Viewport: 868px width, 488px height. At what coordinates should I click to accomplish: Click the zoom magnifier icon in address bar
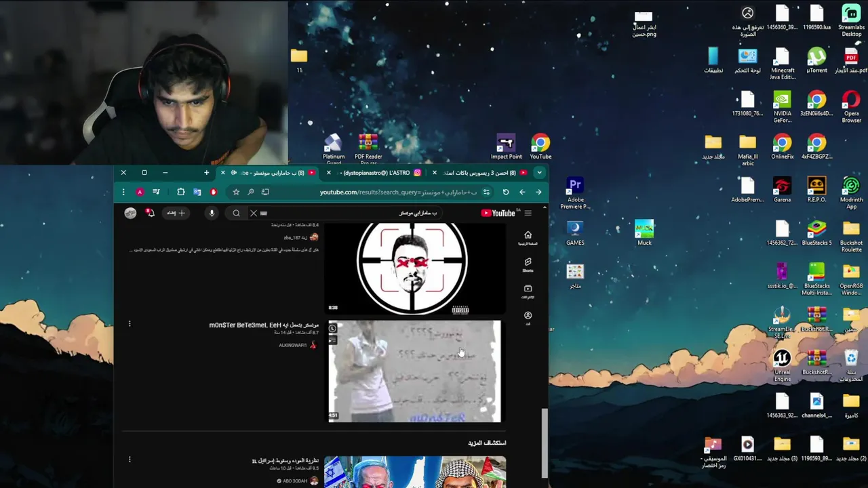click(x=251, y=192)
